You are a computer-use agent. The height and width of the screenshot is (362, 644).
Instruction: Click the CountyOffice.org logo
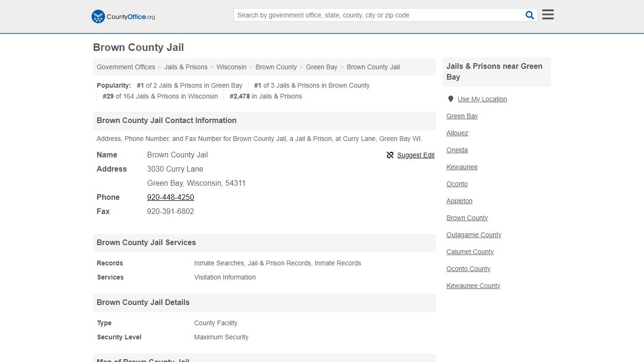[x=123, y=16]
